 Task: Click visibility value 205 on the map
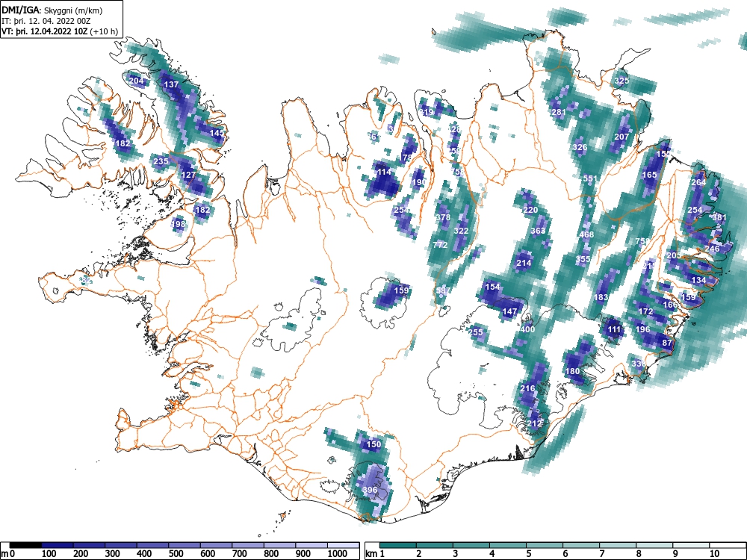(x=674, y=255)
